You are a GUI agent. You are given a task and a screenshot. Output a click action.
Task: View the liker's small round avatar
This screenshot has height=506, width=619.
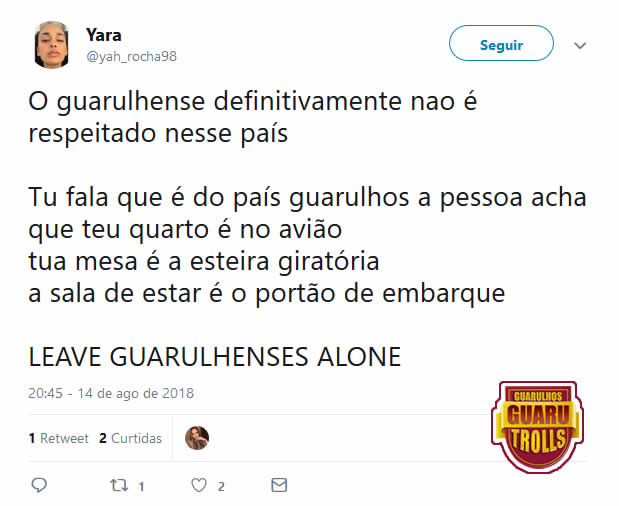click(x=197, y=438)
